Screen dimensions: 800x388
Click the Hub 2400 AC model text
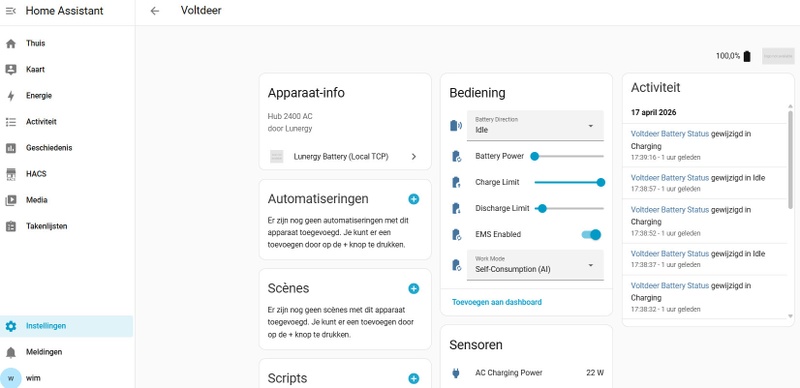[290, 116]
